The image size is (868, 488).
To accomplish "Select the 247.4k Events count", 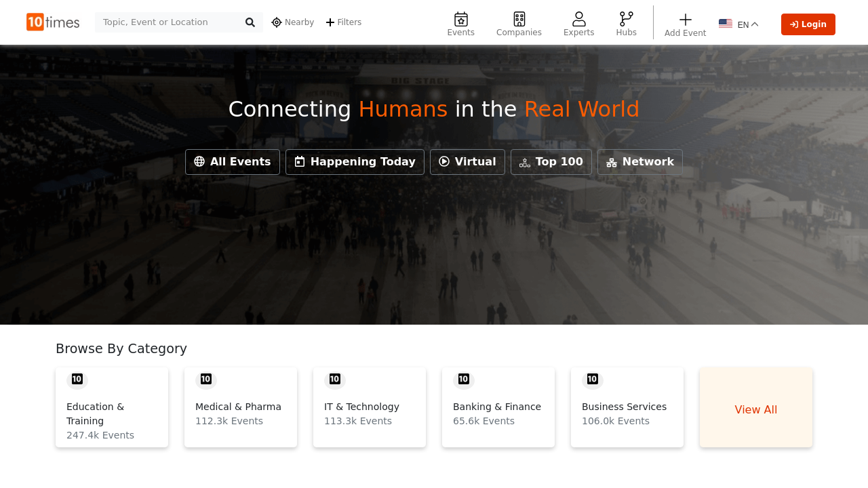I will click(100, 435).
